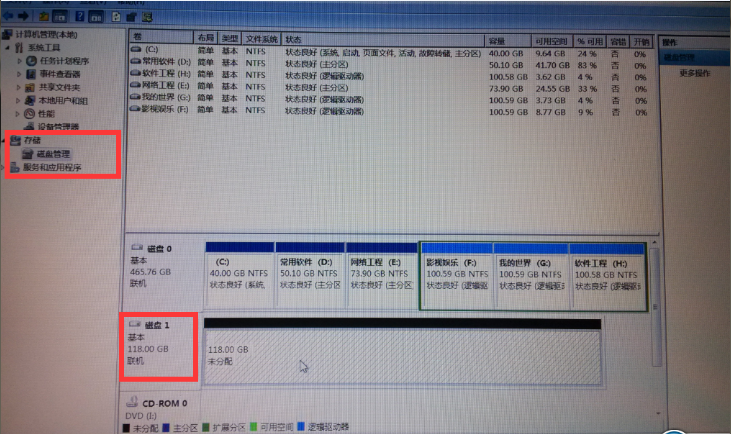Click the toolbar icon just right of refresh

tap(131, 17)
